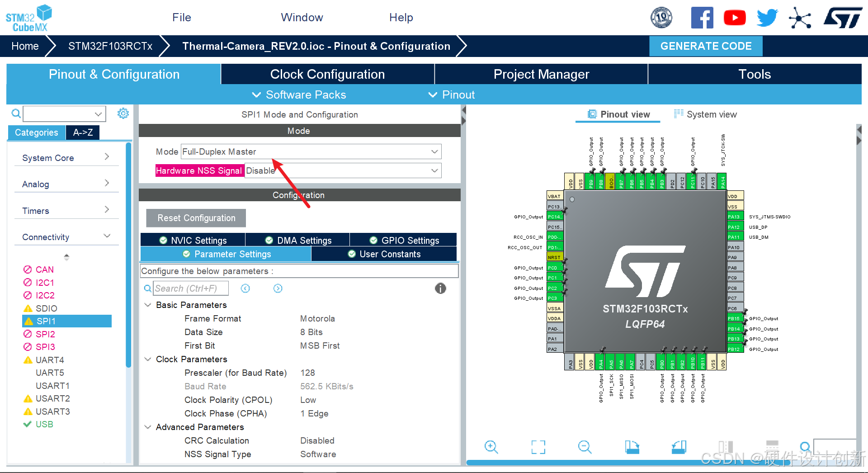Collapse the Clock Parameters group
The width and height of the screenshot is (868, 473).
tap(147, 359)
